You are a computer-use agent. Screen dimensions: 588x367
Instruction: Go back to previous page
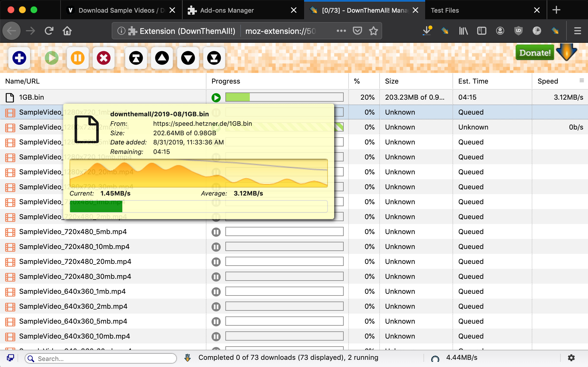(11, 31)
